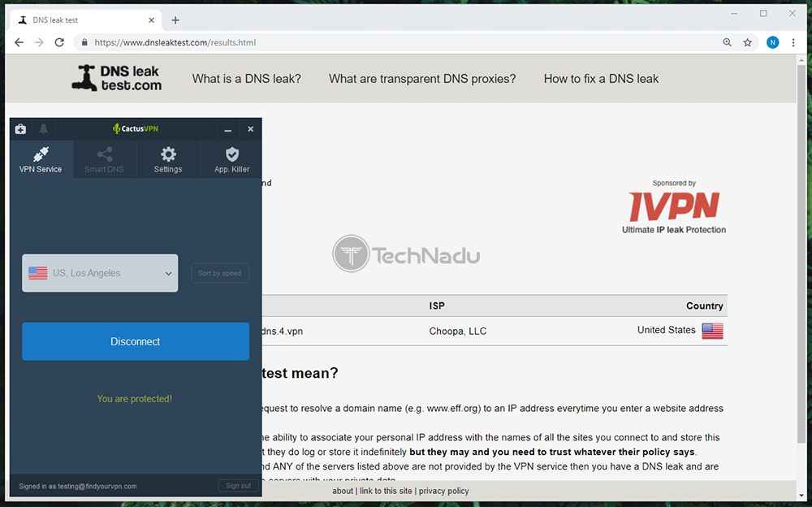Click the Signed in as testing@findyourvpn.com text

(x=78, y=486)
